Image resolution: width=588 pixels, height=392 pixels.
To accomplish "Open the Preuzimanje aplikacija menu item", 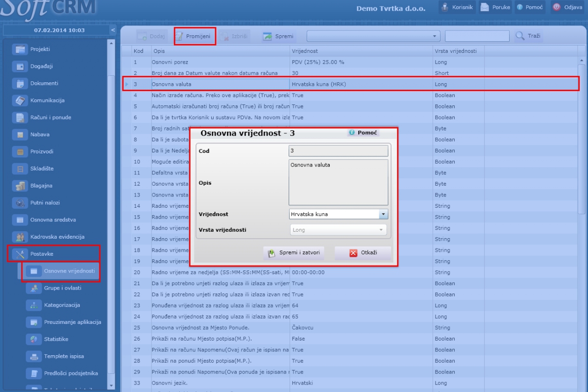I will coord(73,322).
